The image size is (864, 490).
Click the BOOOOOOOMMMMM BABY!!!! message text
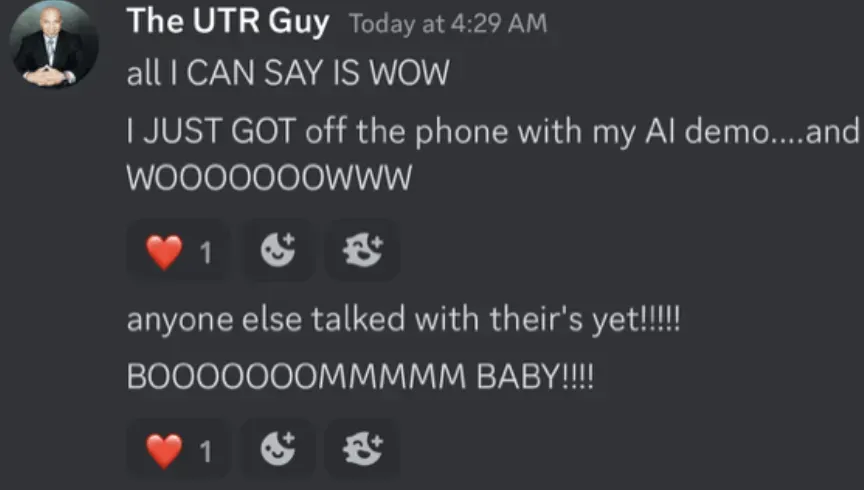tap(360, 378)
